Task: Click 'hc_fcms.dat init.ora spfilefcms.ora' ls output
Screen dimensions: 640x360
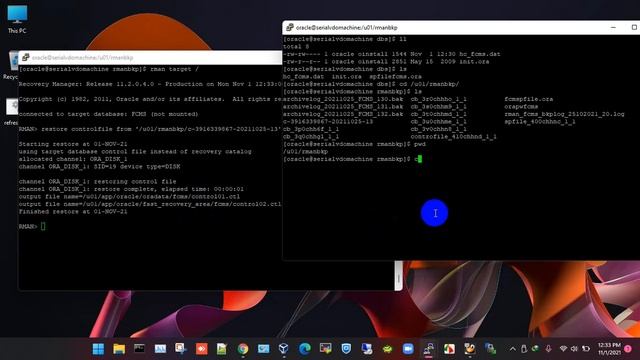Action: [352, 76]
